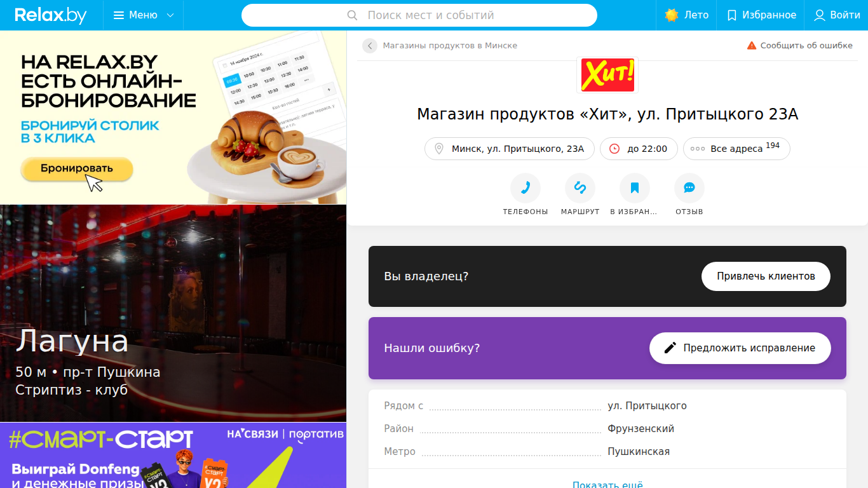Click the phone icon Телефоны
This screenshot has width=868, height=488.
click(526, 188)
